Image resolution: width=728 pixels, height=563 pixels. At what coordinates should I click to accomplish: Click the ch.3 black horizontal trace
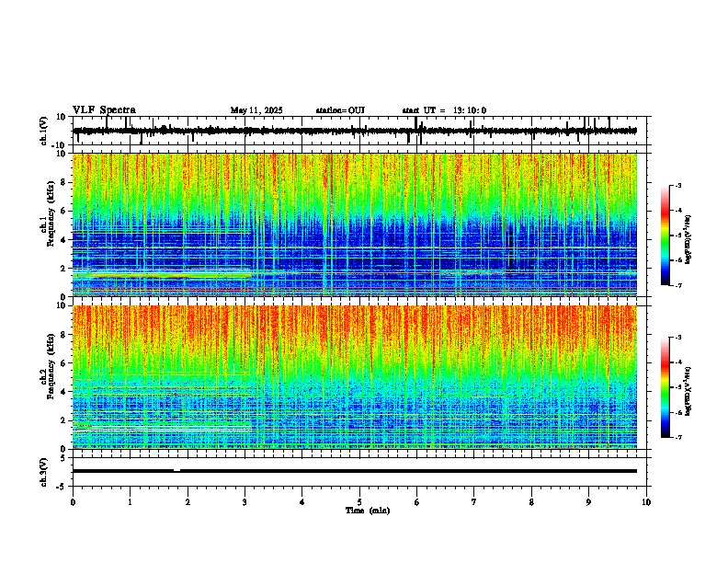pyautogui.click(x=355, y=471)
